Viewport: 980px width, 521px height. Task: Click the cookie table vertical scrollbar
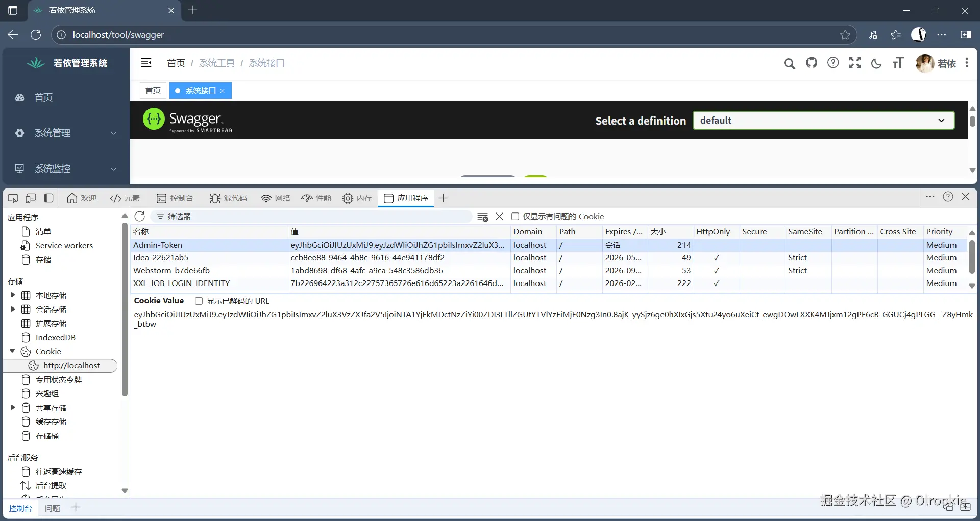pyautogui.click(x=972, y=256)
